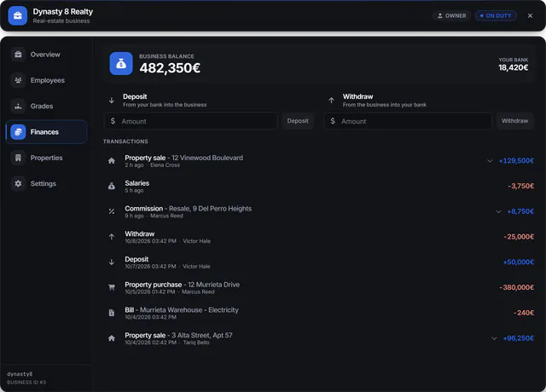This screenshot has height=392, width=546.
Task: Select the Murrieta Warehouse Electricity bill row
Action: coord(318,313)
